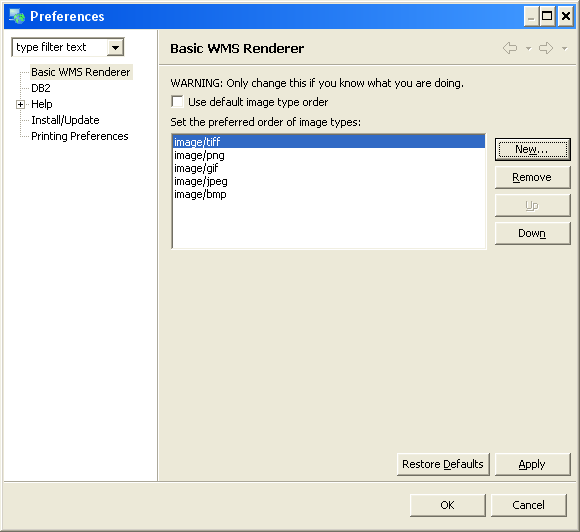Select DB2 in preferences tree
Viewport: 580px width, 532px height.
point(41,88)
